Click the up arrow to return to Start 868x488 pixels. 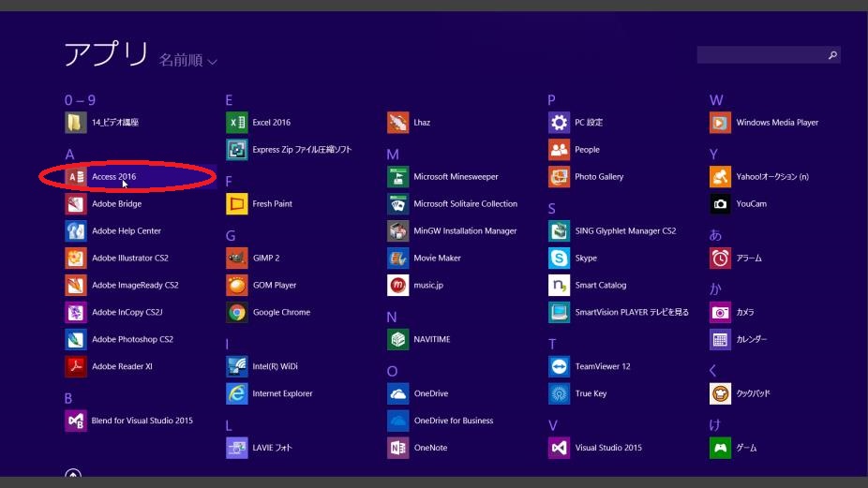point(73,474)
